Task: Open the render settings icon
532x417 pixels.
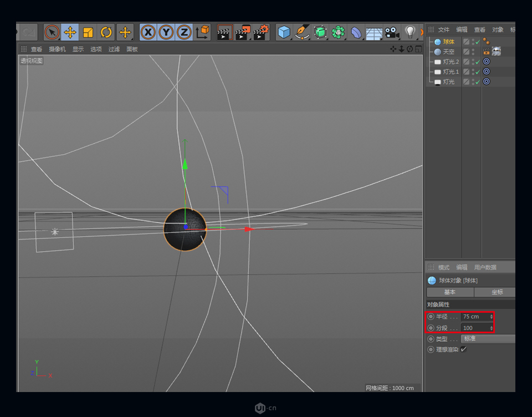Action: click(260, 32)
